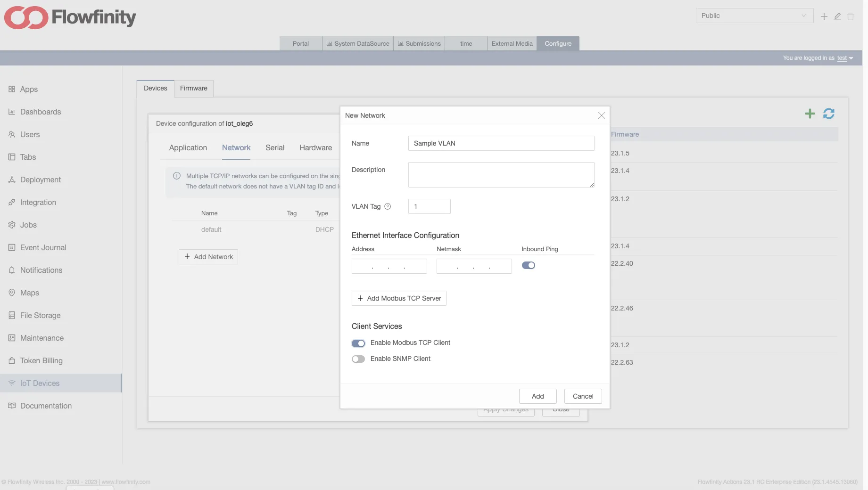868x490 pixels.
Task: Turn off Enable Modbus TCP Client switch
Action: (358, 343)
